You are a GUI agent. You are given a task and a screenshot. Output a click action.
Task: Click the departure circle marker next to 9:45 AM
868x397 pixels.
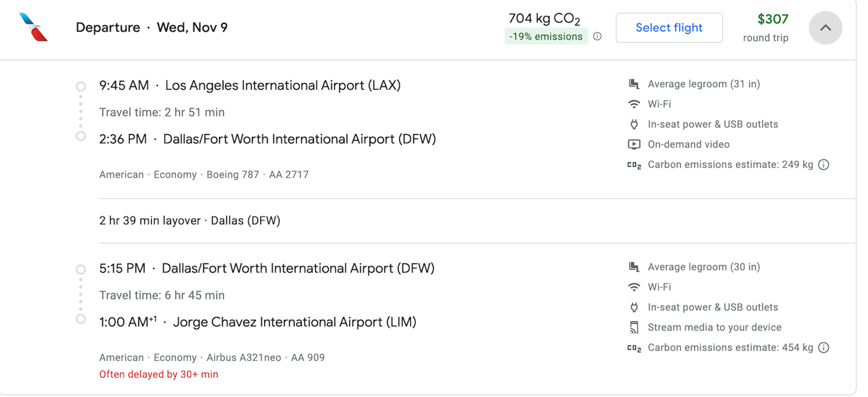(x=80, y=86)
